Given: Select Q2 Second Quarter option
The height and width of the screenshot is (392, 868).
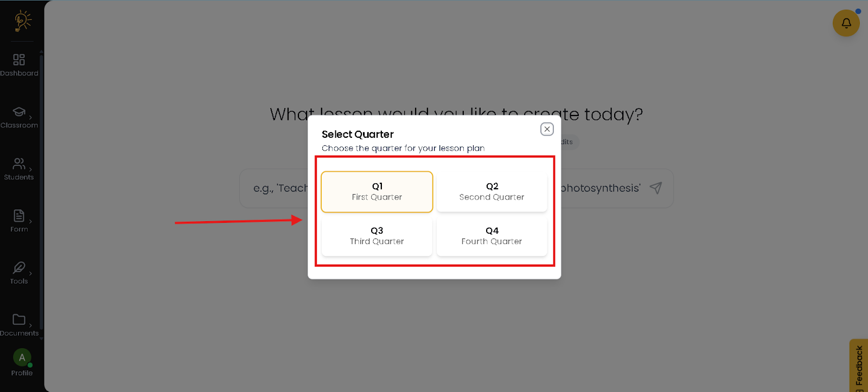Looking at the screenshot, I should 492,191.
